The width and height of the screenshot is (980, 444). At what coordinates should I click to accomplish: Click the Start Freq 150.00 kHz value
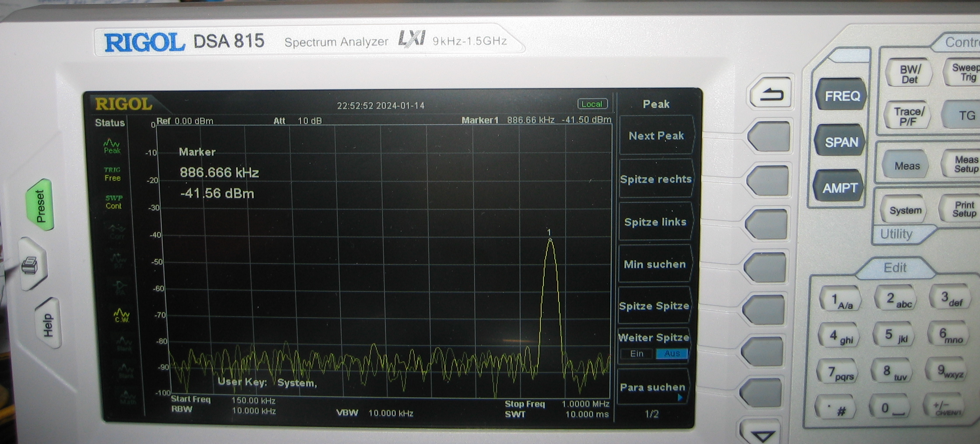coord(254,400)
